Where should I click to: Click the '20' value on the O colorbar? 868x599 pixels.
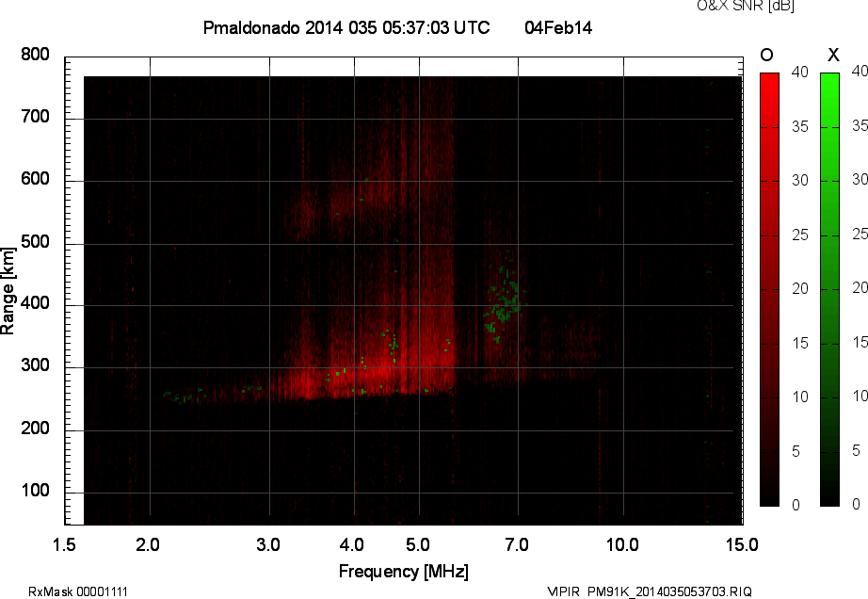tap(799, 288)
